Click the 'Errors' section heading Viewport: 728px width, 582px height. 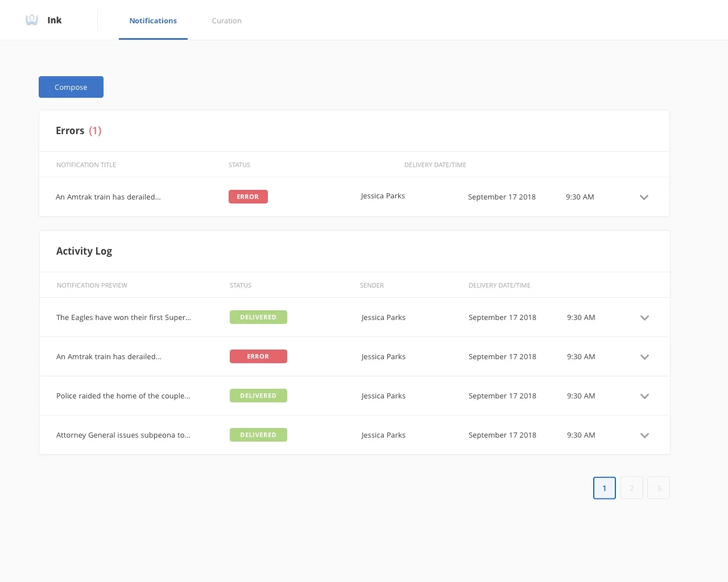(x=70, y=131)
